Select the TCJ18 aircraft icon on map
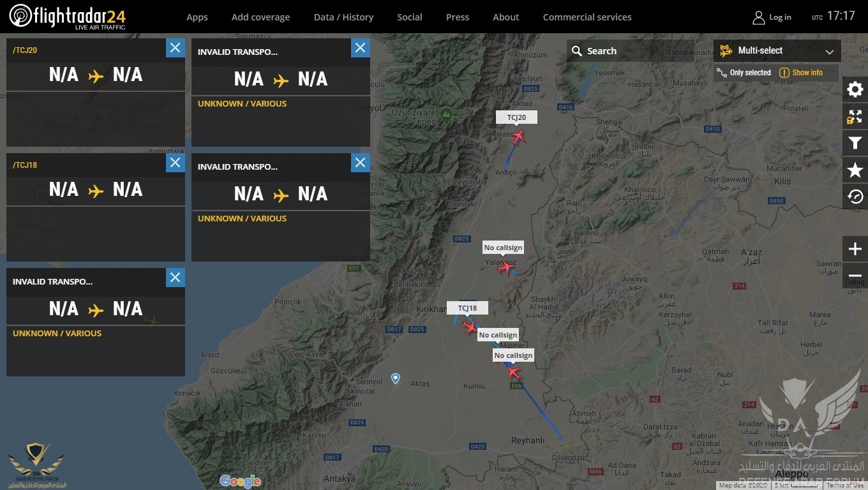Viewport: 868px width, 490px height. [x=470, y=327]
